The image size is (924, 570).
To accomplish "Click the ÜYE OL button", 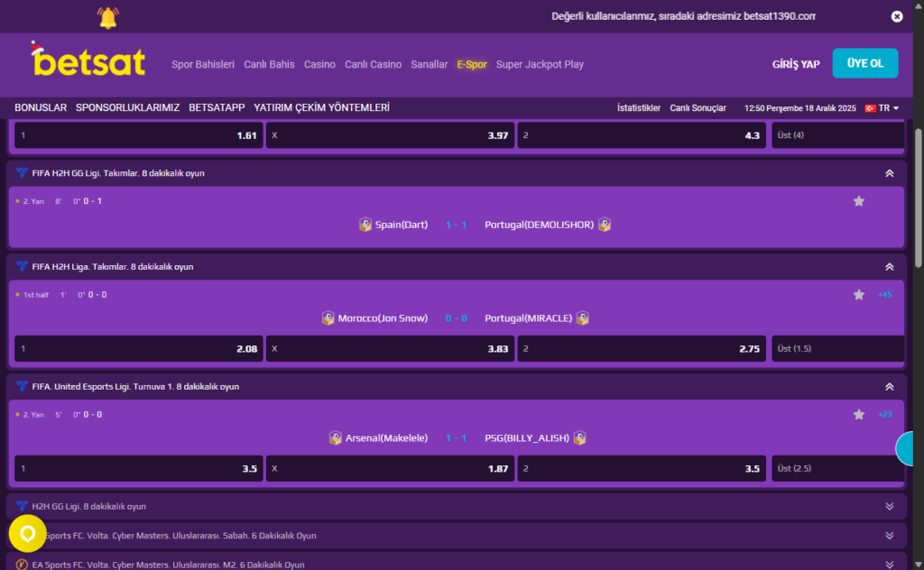I will [864, 64].
